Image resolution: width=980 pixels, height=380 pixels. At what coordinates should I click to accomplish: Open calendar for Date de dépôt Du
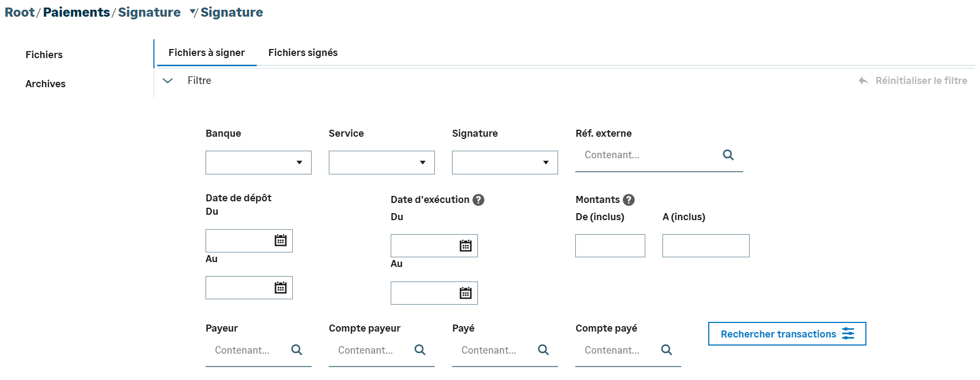coord(280,241)
